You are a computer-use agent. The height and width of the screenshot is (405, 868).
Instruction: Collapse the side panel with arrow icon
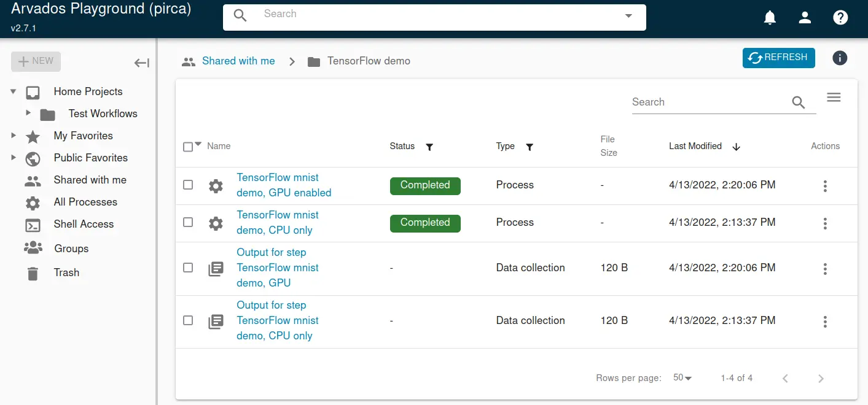(142, 63)
